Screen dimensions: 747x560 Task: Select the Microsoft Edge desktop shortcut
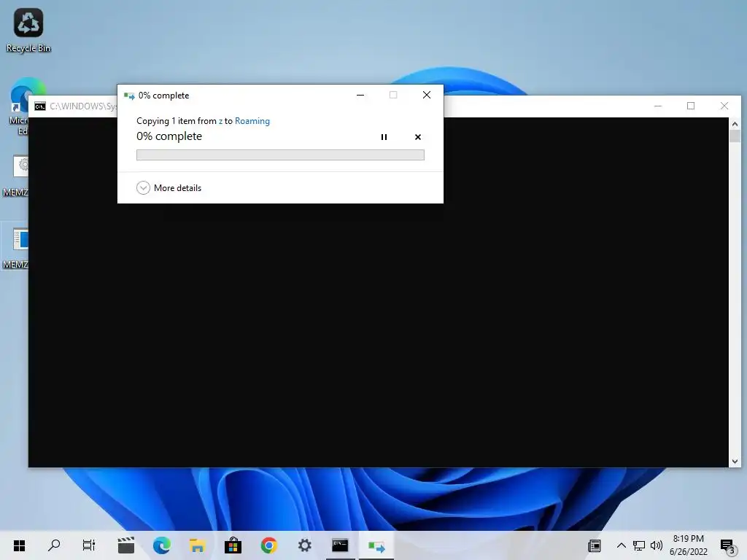18,106
